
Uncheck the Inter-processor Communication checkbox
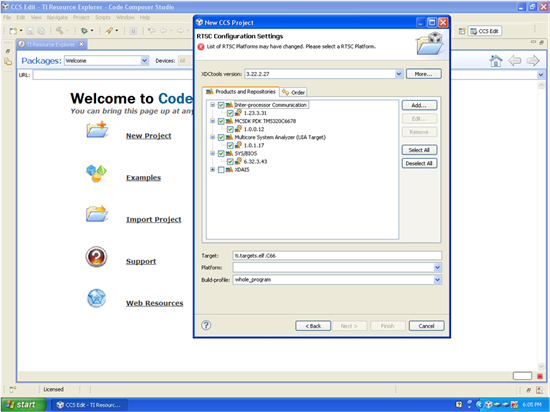(221, 105)
